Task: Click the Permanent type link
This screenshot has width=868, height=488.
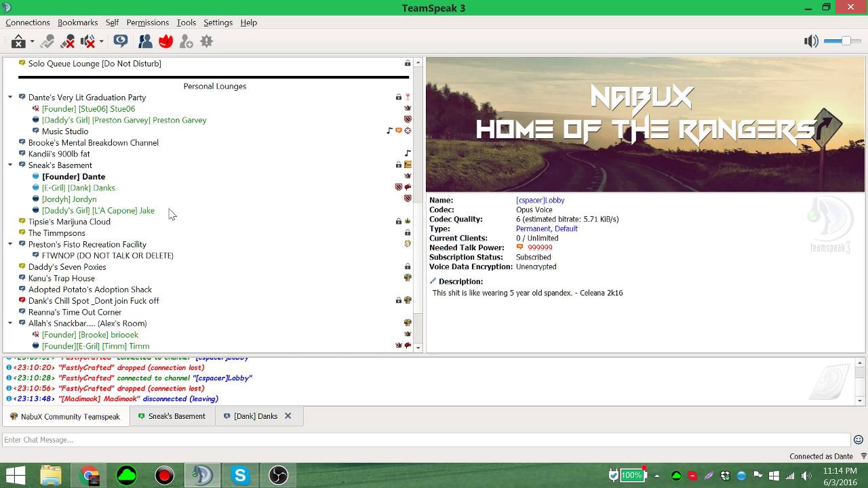Action: (533, 229)
